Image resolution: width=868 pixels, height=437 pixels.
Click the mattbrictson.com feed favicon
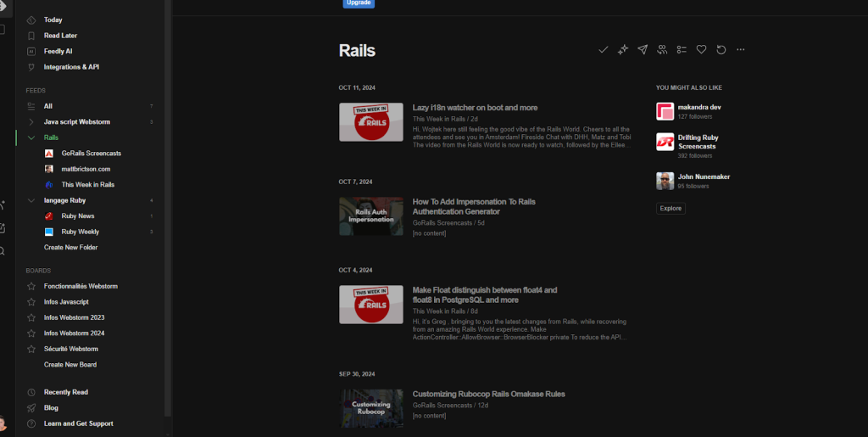[x=48, y=169]
